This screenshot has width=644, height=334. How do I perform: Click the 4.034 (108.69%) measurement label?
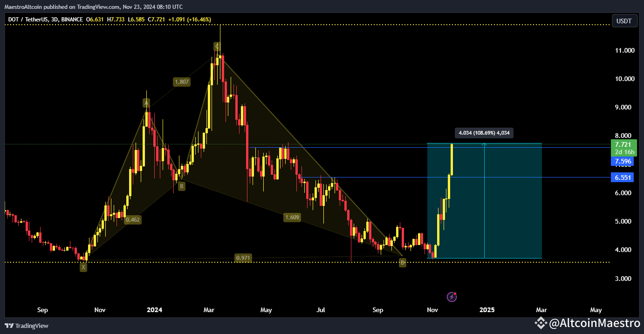[484, 133]
